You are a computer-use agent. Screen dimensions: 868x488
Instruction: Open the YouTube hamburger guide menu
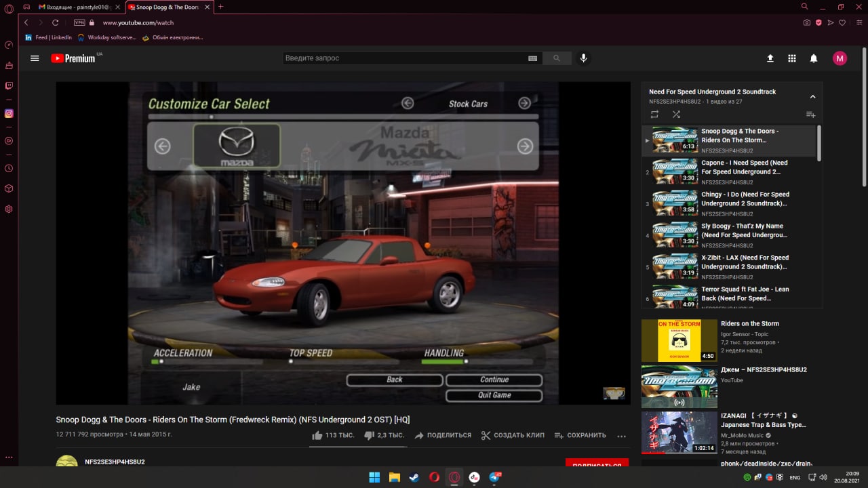pos(35,58)
